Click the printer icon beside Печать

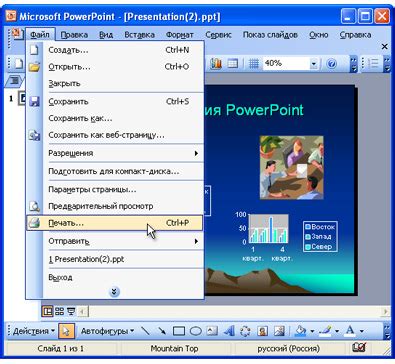click(34, 223)
